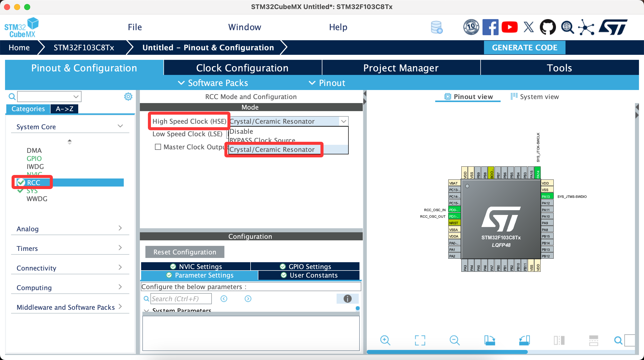
Task: Click the category search magnifier icon
Action: [x=12, y=97]
